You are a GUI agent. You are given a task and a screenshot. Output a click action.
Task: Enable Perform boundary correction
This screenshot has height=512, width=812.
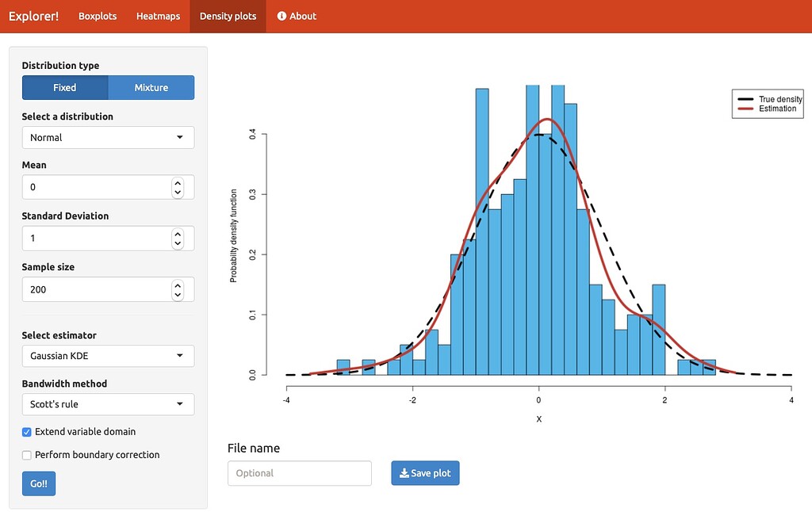(x=25, y=455)
